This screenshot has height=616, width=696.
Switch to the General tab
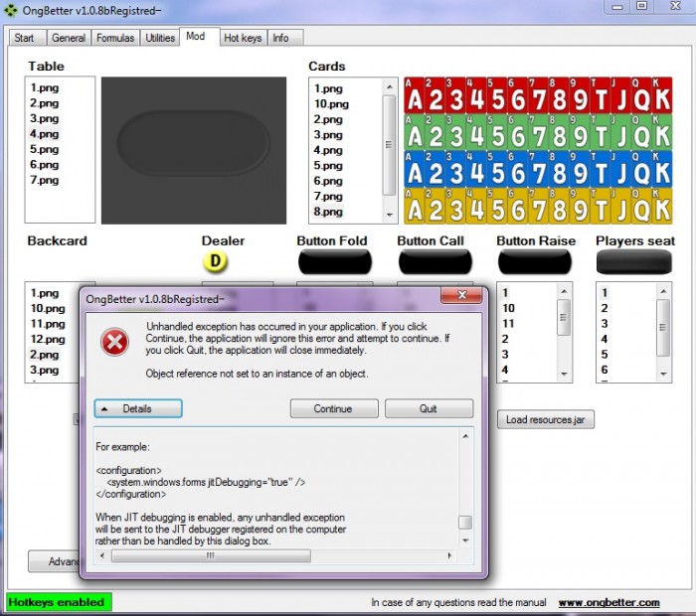(69, 38)
